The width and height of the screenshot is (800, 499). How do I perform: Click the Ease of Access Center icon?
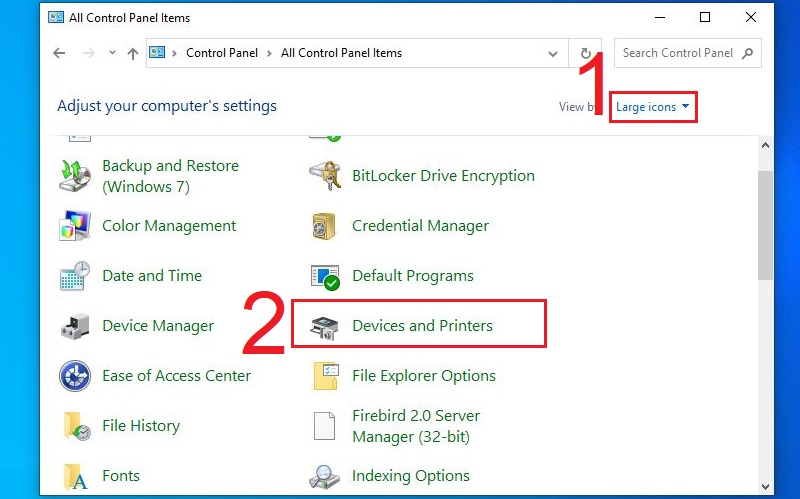point(75,376)
